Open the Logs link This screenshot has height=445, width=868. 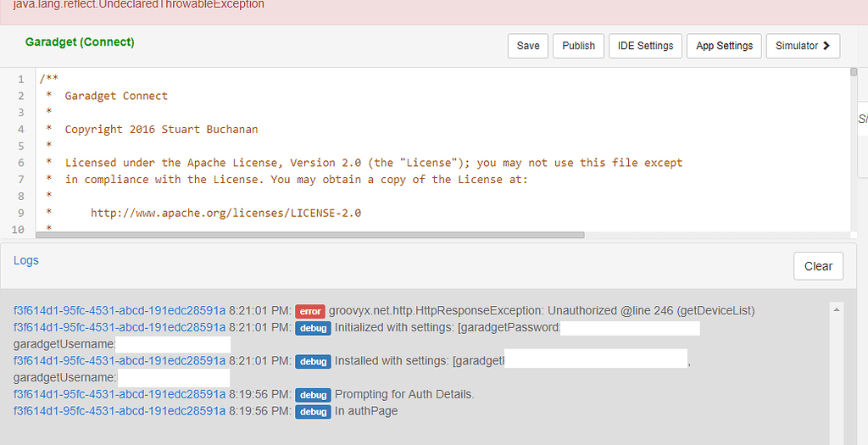click(26, 260)
